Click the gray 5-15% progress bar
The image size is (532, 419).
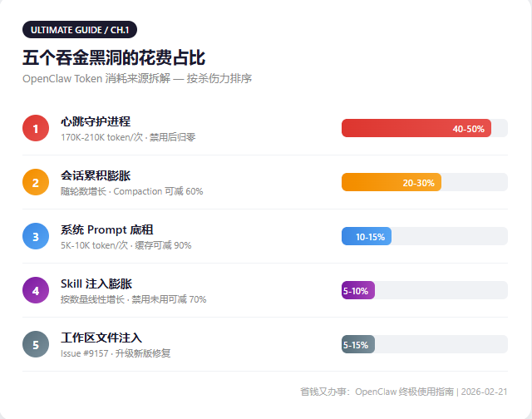358,344
